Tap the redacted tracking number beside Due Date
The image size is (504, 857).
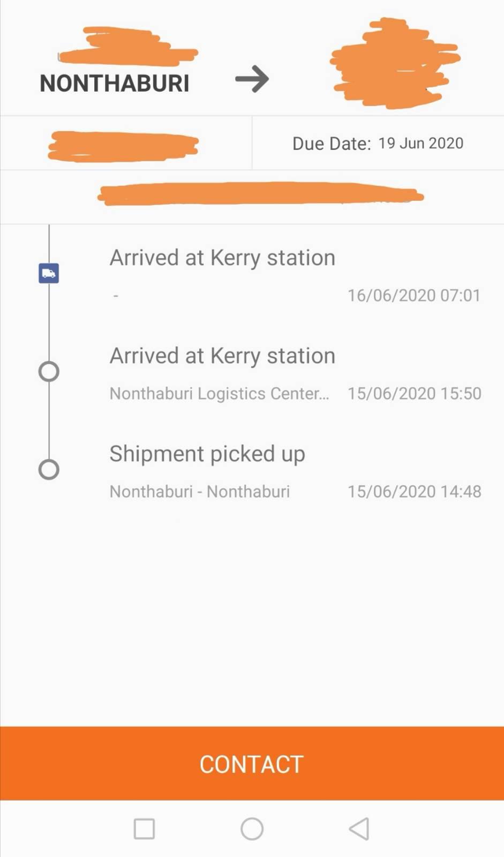click(123, 146)
